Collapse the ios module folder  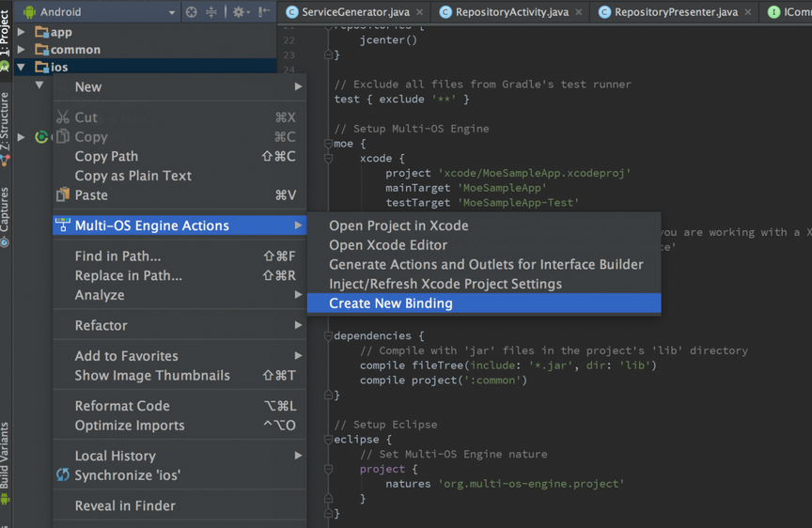(x=22, y=68)
